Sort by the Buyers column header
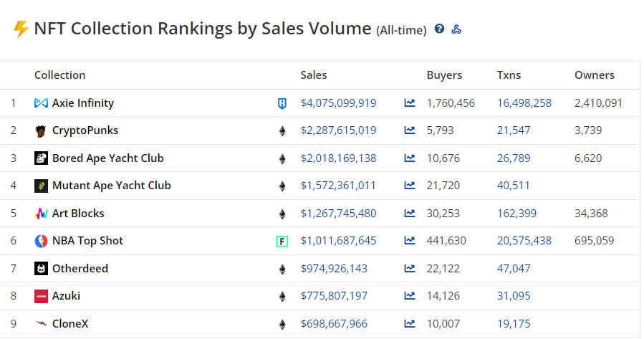 (444, 75)
